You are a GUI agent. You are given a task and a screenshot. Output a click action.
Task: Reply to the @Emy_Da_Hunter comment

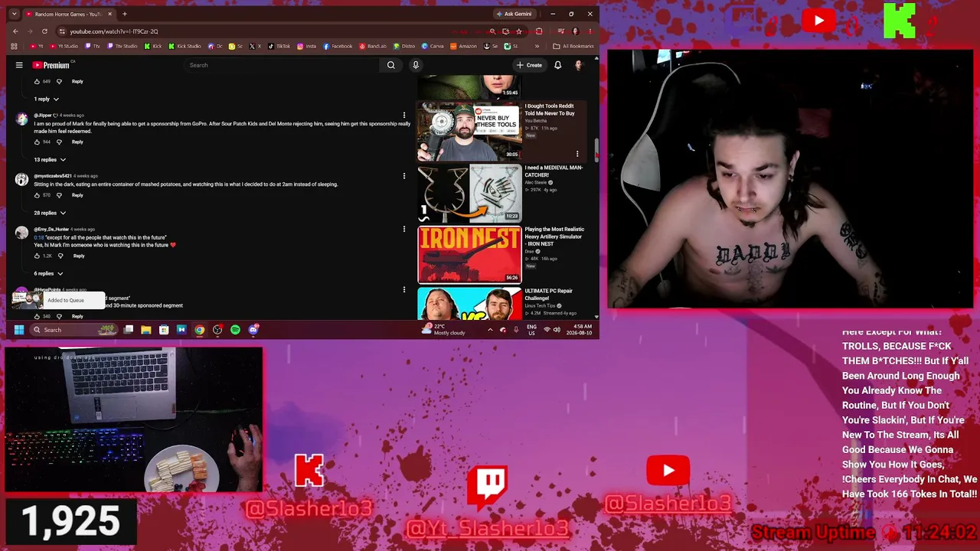pyautogui.click(x=79, y=256)
